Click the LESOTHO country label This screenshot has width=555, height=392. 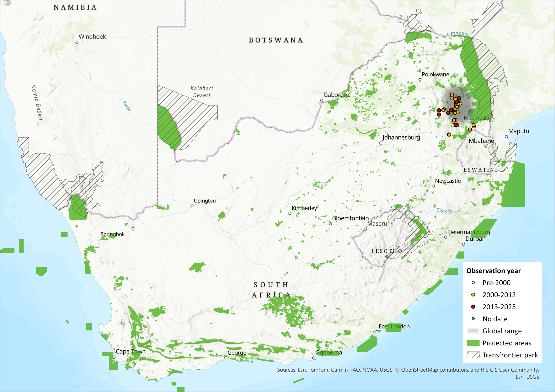(387, 251)
